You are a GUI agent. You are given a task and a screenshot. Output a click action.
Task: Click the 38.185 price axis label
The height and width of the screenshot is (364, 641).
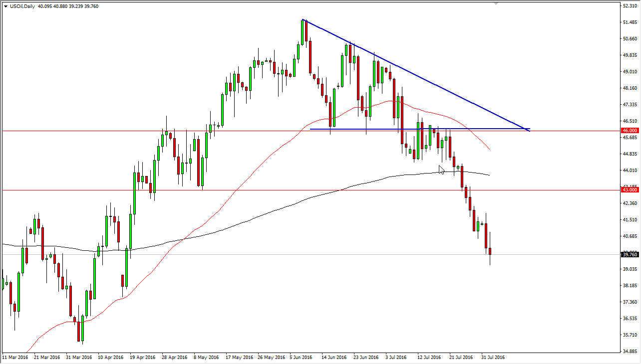coord(630,286)
